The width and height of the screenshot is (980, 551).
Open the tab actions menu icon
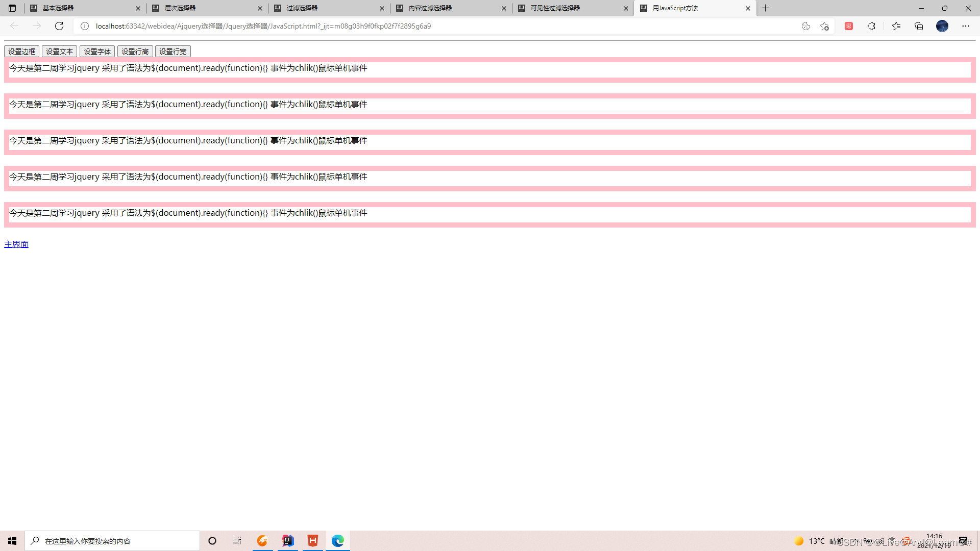pos(12,8)
